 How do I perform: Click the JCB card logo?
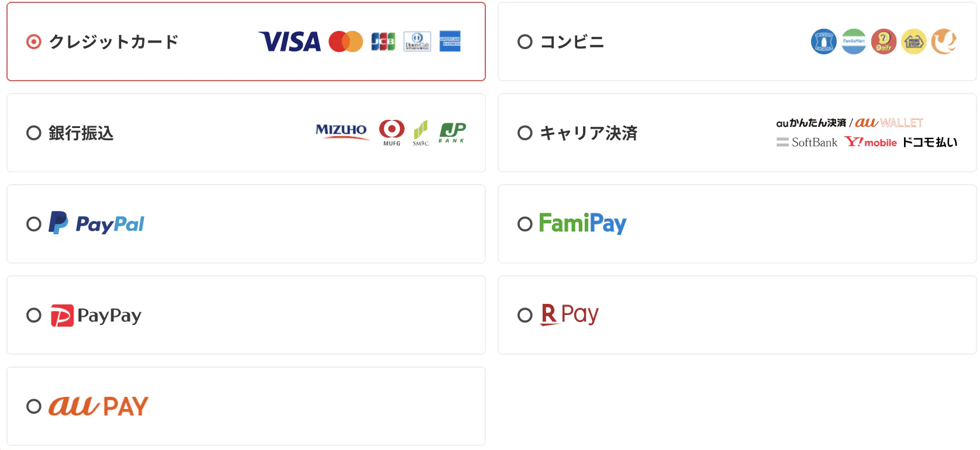[x=383, y=41]
